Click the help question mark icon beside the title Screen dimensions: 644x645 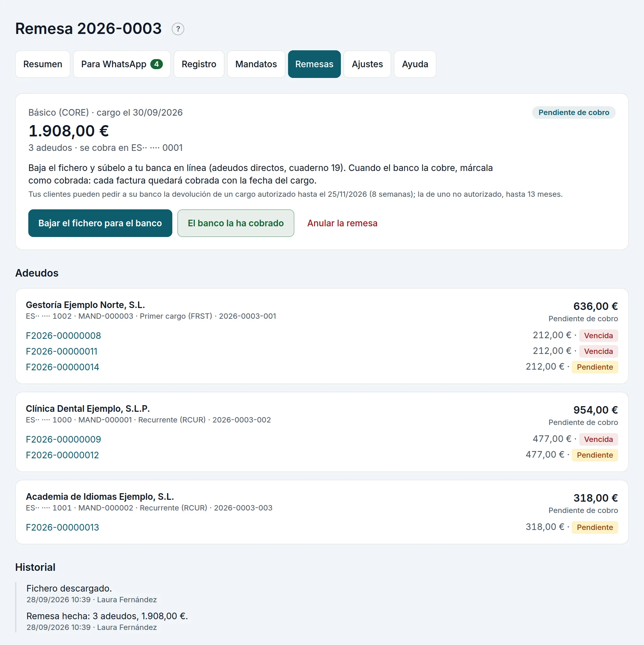178,29
